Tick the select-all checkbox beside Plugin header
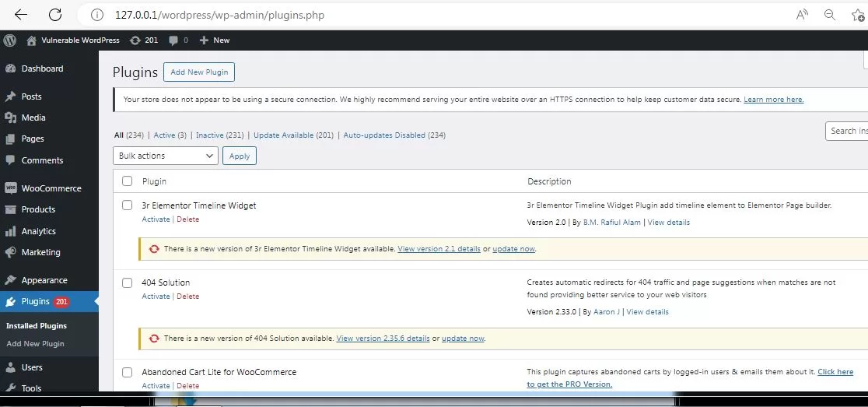This screenshot has width=868, height=407. (128, 181)
